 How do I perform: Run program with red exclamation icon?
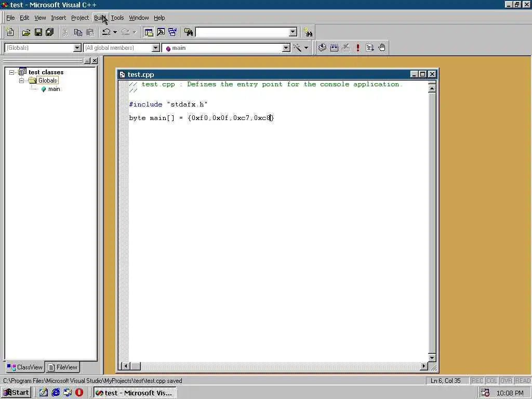point(357,48)
